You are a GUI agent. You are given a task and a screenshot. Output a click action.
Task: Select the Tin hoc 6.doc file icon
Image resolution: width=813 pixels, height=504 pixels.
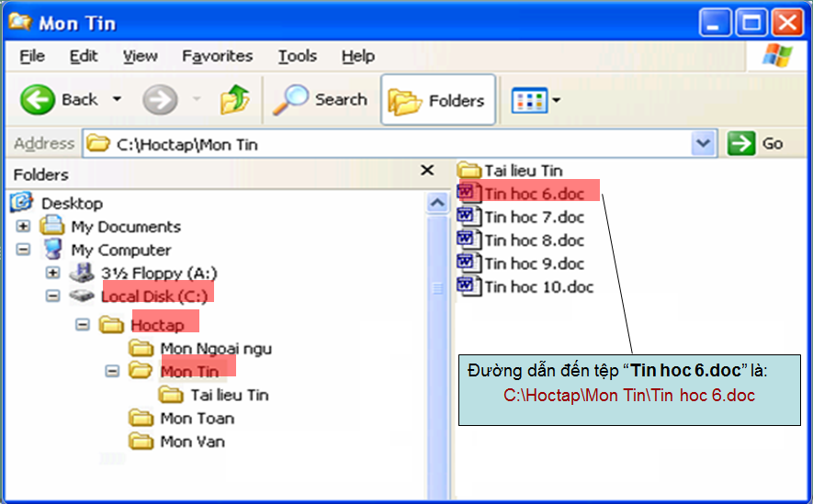[468, 193]
